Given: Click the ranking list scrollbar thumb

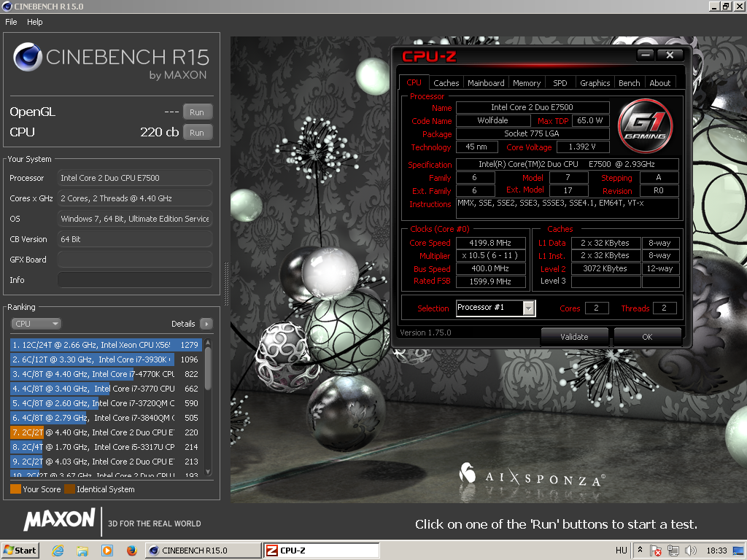Looking at the screenshot, I should 208,370.
